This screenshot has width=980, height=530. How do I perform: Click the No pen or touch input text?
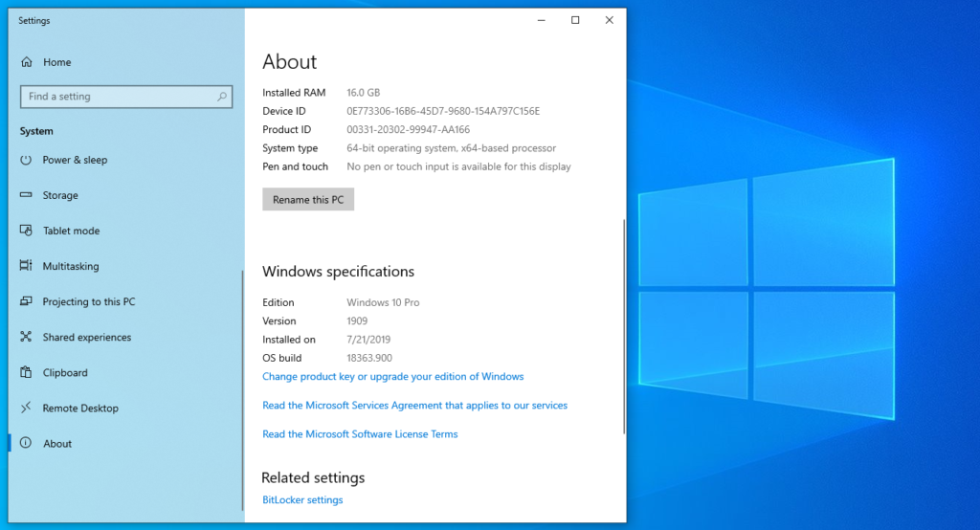pos(458,166)
